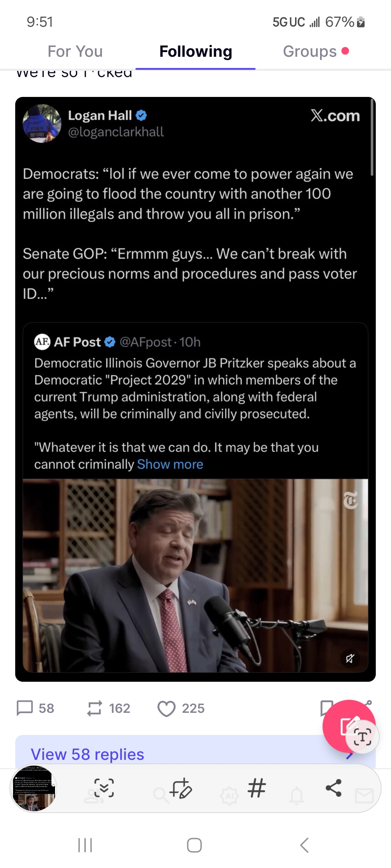Tap the comment bubble reply icon

click(25, 708)
